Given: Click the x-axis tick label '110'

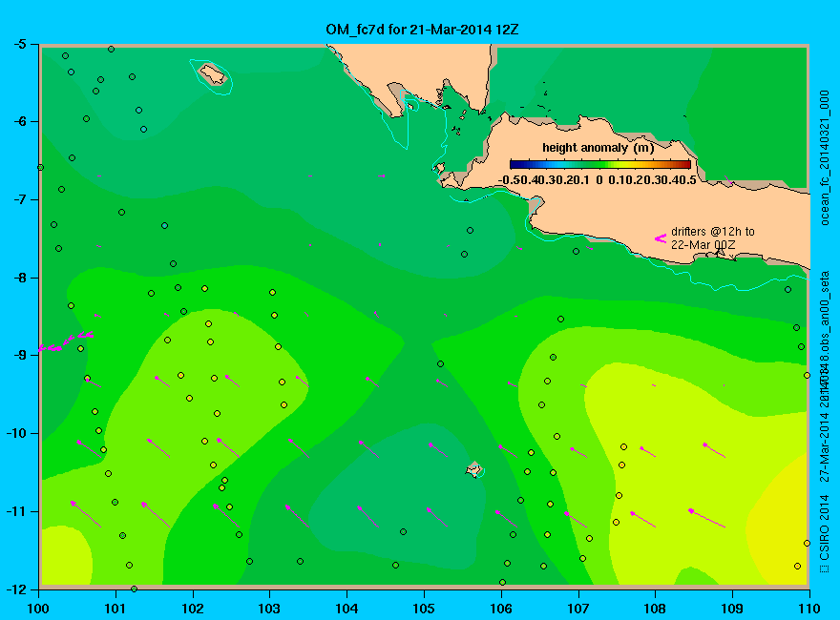Looking at the screenshot, I should (x=809, y=609).
